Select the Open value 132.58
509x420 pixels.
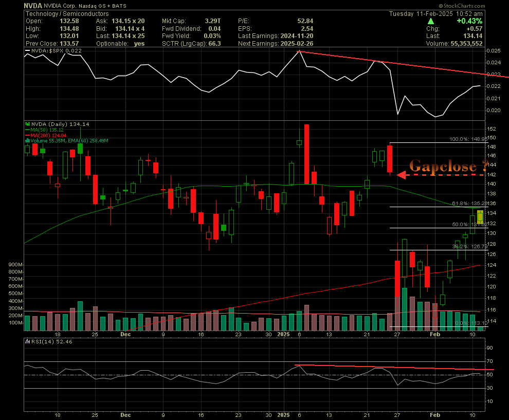pyautogui.click(x=69, y=21)
